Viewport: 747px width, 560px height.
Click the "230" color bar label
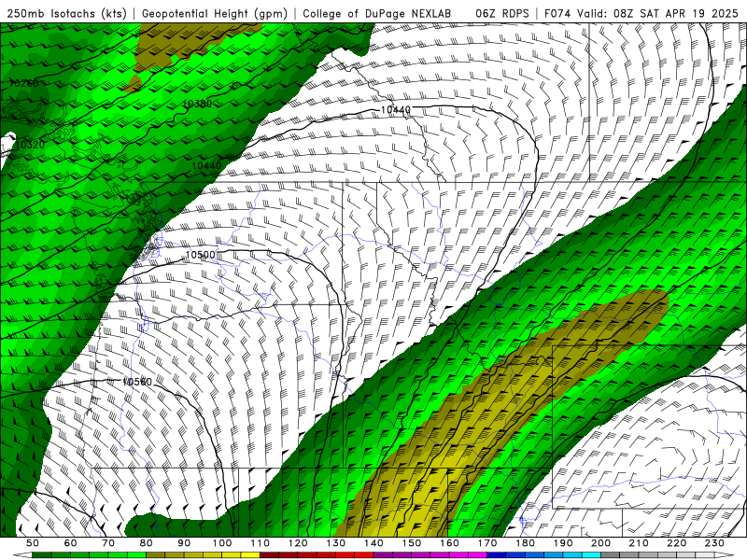[714, 543]
